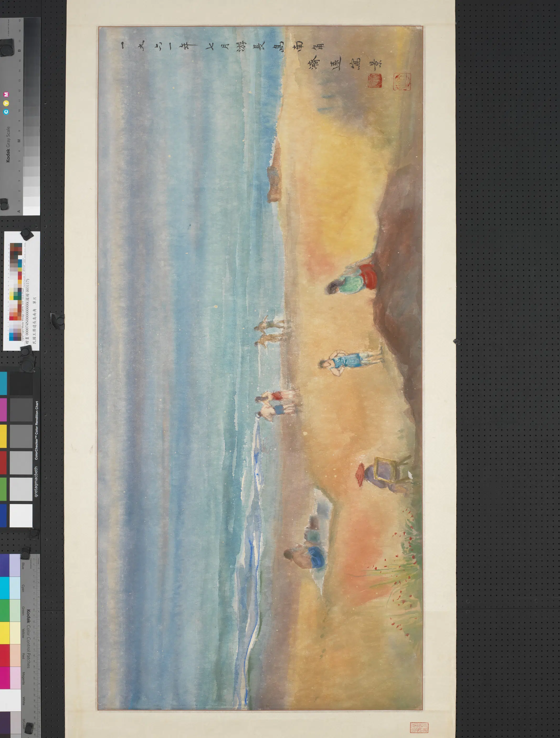Click the outlined square seal near the painting's corner
The image size is (560, 738).
click(402, 82)
